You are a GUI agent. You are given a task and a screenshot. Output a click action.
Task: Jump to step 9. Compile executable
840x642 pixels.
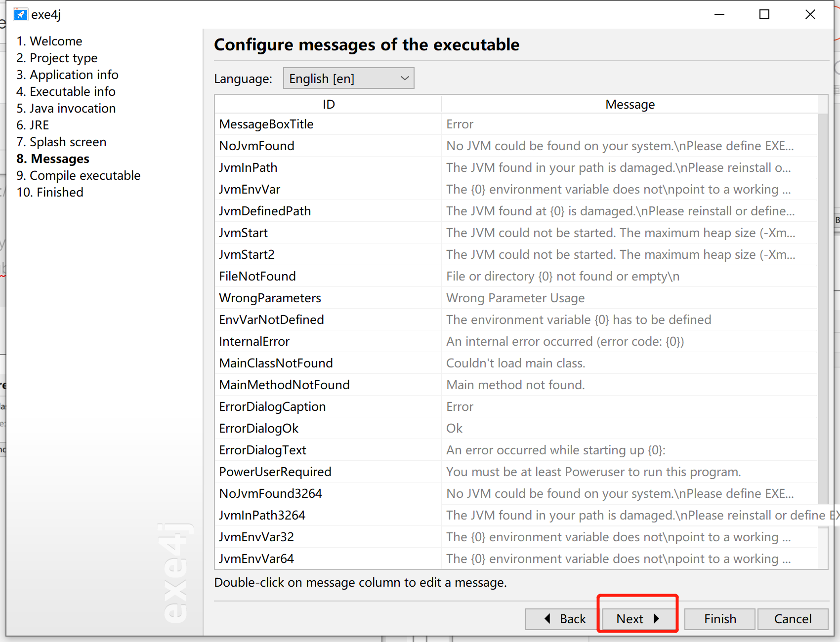coord(78,175)
